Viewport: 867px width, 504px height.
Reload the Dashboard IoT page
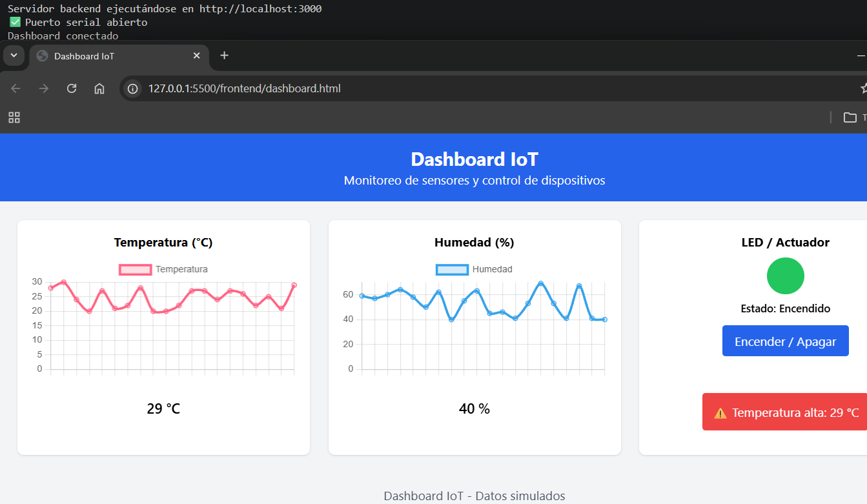pyautogui.click(x=72, y=88)
